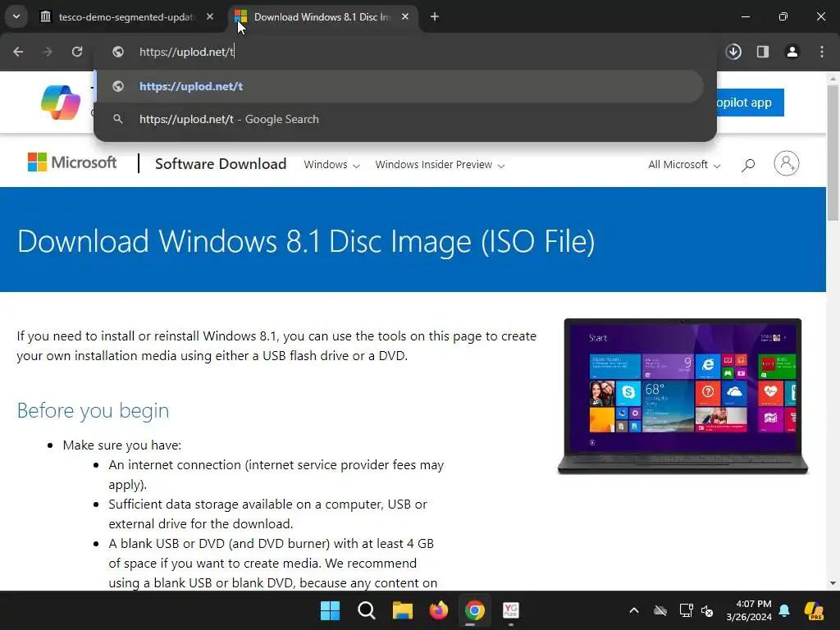Close the tesco-demo-segmented tab
The height and width of the screenshot is (630, 840).
tap(210, 16)
